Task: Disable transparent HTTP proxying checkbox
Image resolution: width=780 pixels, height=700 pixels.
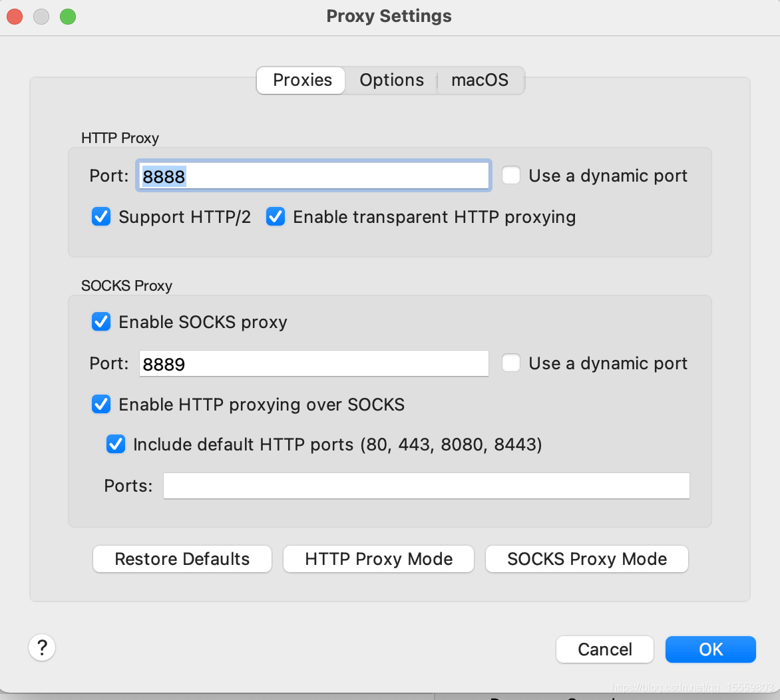Action: [276, 217]
